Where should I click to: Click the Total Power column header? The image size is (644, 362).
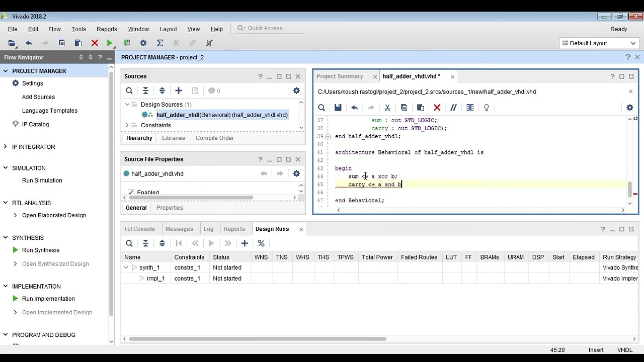pos(377,257)
